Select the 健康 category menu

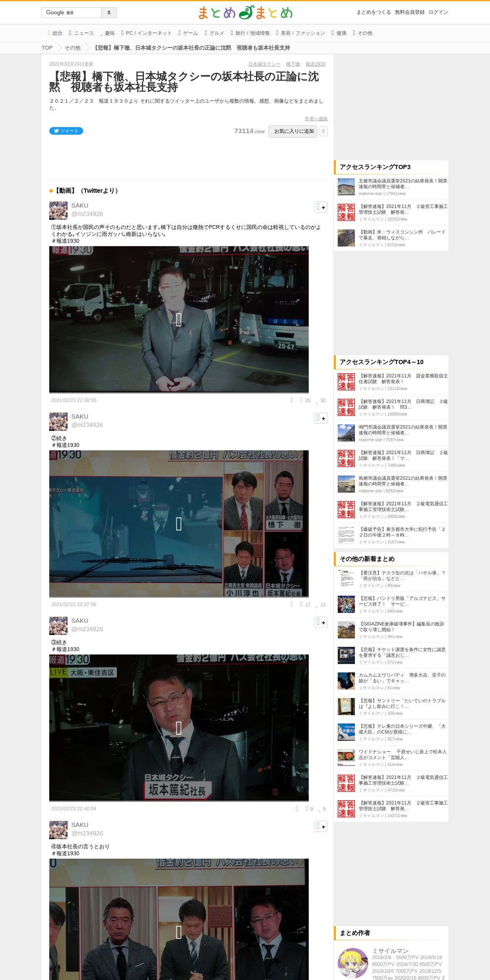(339, 33)
